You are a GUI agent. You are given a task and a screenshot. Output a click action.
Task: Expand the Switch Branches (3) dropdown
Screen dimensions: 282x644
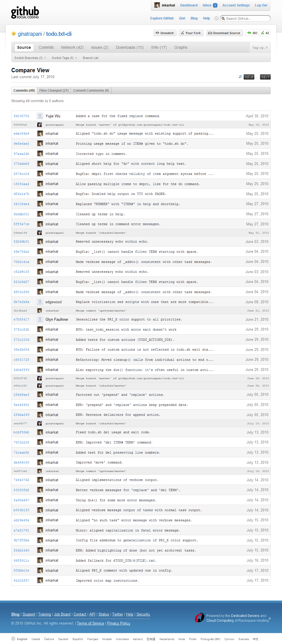(30, 58)
